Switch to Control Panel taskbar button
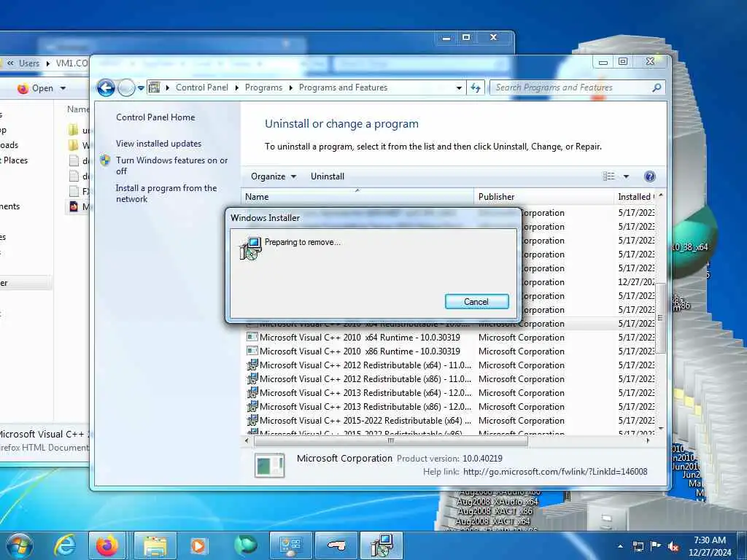 click(290, 545)
